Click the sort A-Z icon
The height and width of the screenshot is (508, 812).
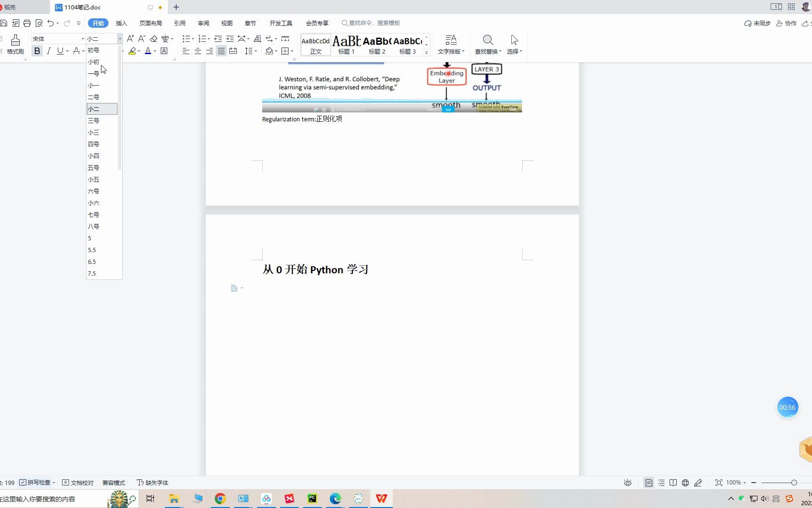258,39
